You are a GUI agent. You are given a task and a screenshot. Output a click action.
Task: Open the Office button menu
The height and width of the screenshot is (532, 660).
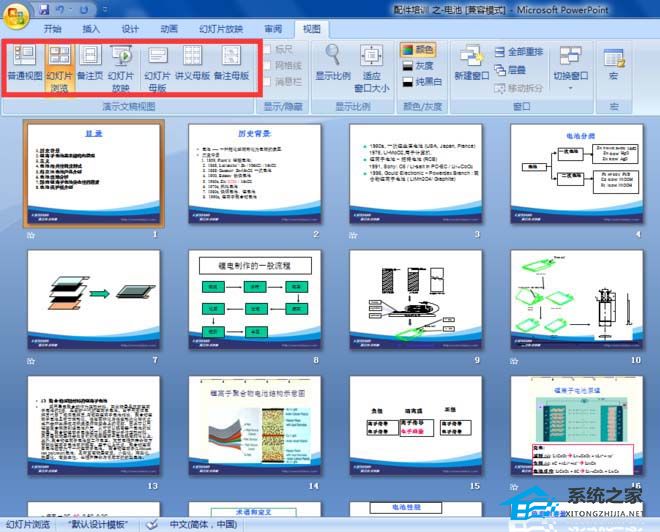pos(16,16)
